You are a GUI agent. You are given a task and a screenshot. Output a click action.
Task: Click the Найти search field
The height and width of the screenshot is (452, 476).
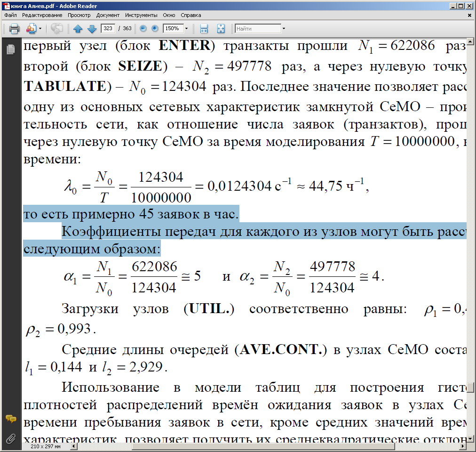coord(258,29)
